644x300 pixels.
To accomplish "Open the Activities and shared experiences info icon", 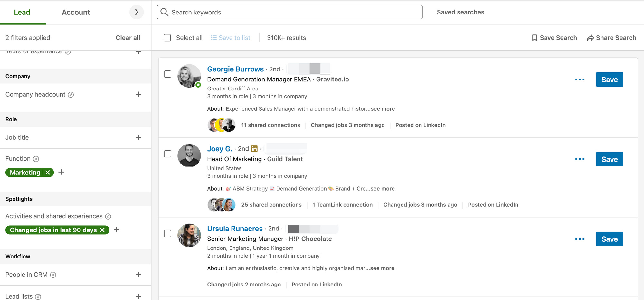I will coord(108,216).
